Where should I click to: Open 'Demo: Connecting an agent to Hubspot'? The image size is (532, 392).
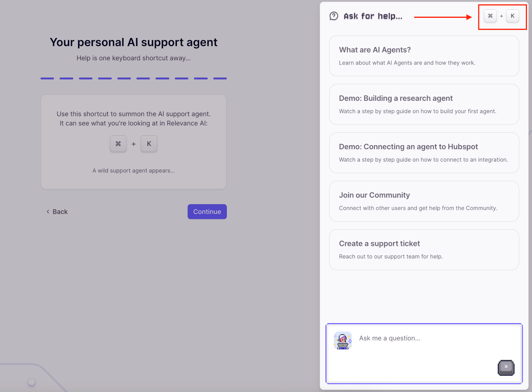(424, 153)
